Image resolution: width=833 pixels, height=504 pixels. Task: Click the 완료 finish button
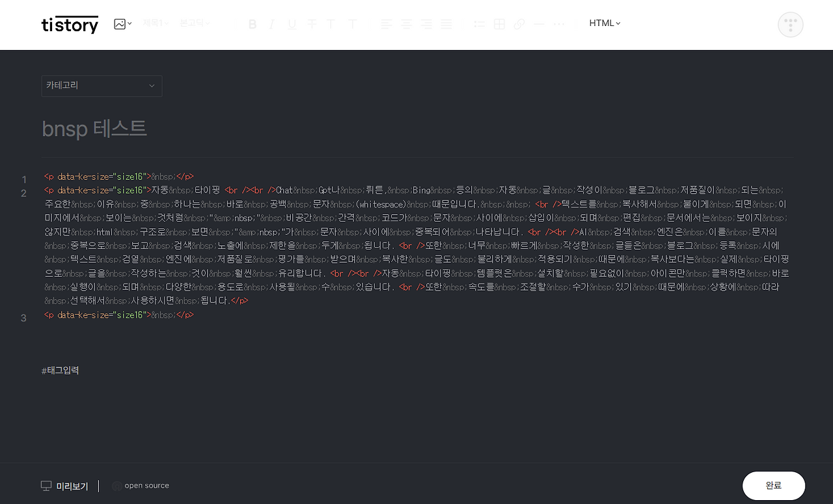point(774,486)
